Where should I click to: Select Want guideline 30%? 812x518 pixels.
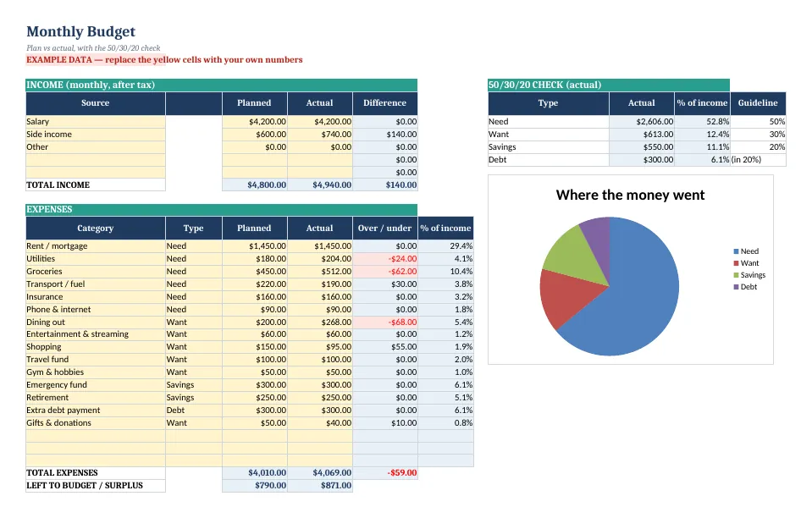(x=758, y=134)
